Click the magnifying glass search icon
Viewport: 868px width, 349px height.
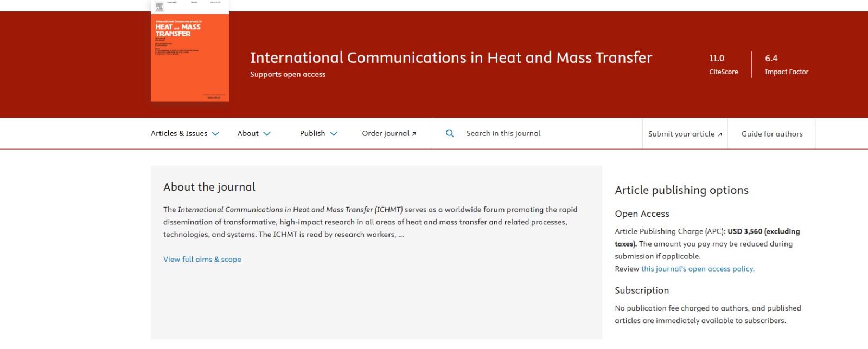[x=450, y=133]
